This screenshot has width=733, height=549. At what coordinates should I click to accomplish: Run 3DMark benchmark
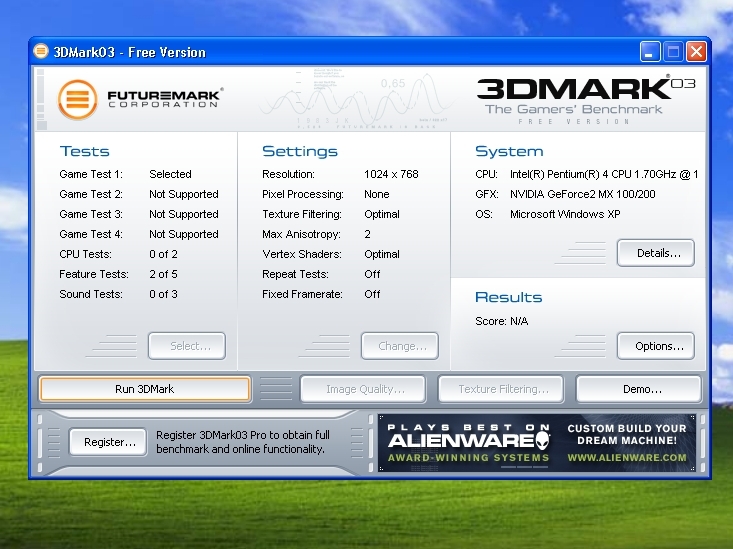[145, 389]
